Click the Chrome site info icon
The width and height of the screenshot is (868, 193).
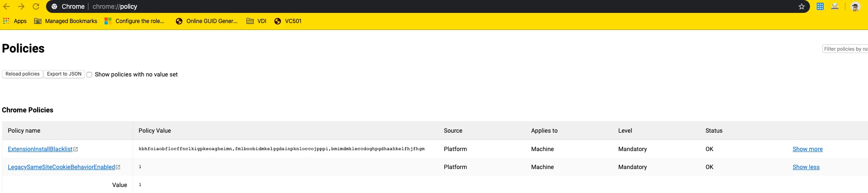click(x=54, y=6)
